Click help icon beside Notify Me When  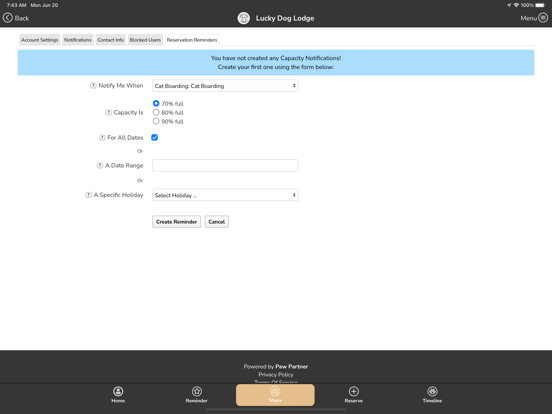93,86
